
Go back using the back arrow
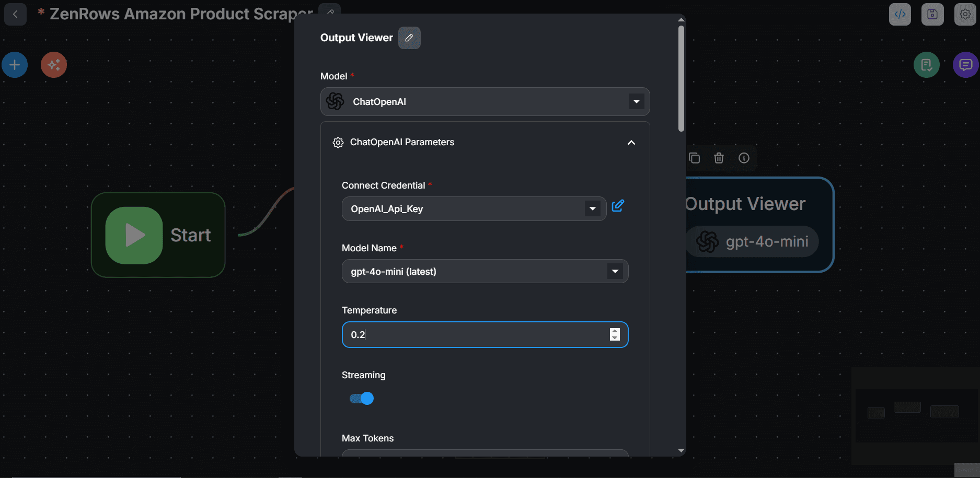15,14
